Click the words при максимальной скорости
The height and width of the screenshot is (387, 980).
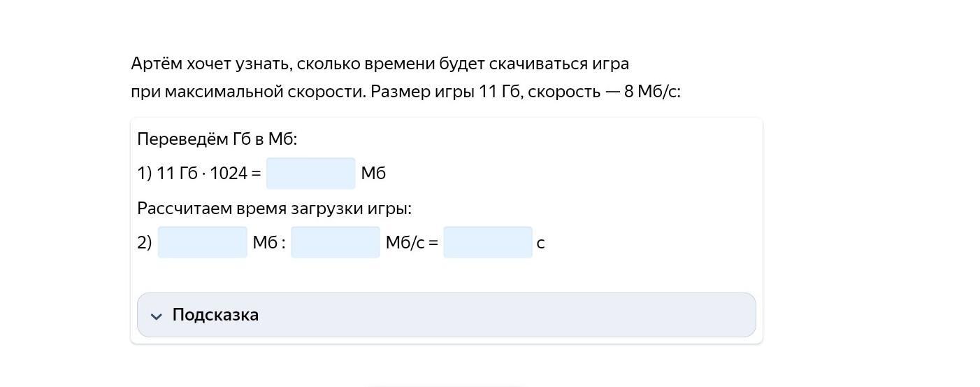tap(248, 92)
